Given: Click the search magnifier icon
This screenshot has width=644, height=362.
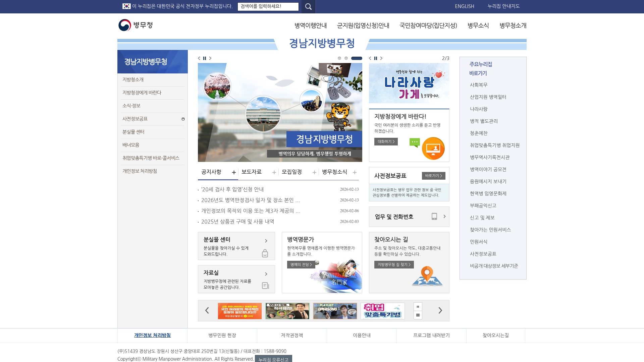Looking at the screenshot, I should [x=308, y=7].
